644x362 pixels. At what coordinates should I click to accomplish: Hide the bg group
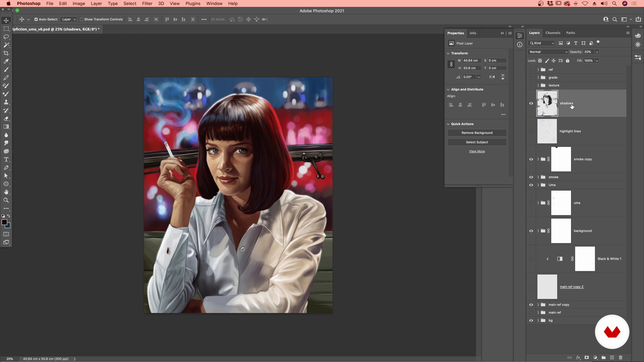click(531, 320)
